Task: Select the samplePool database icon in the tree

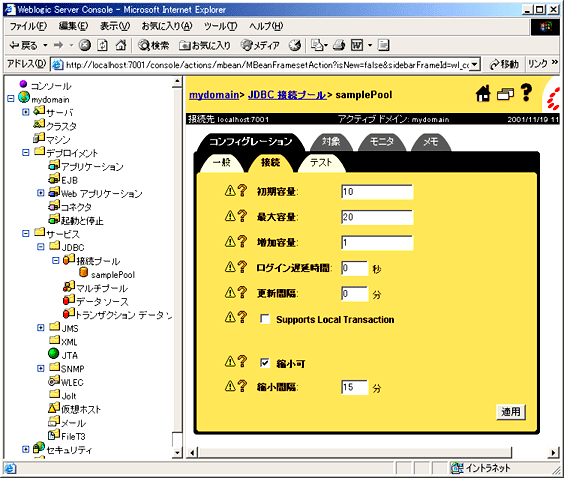Action: (x=83, y=273)
